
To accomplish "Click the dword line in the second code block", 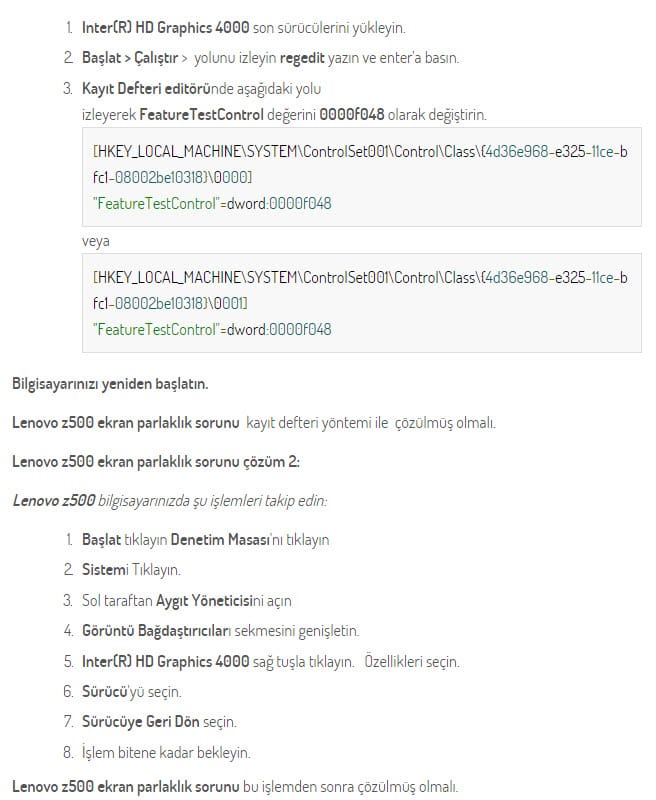I will 212,328.
